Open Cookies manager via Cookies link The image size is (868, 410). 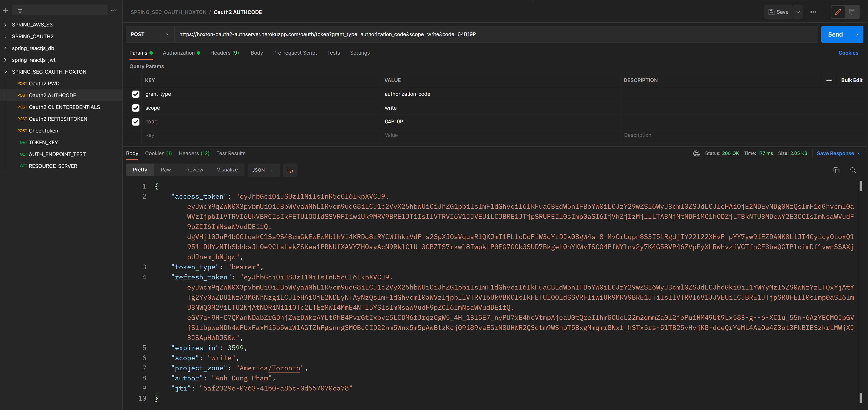click(849, 53)
